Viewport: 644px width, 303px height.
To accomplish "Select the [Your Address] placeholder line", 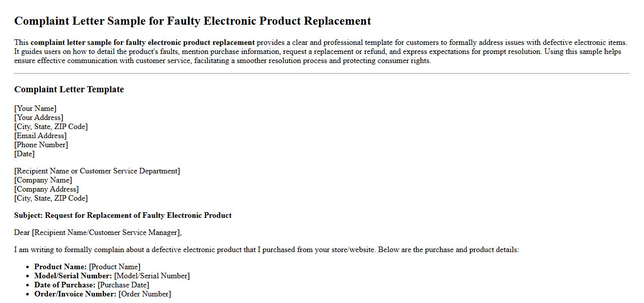I will pos(39,117).
